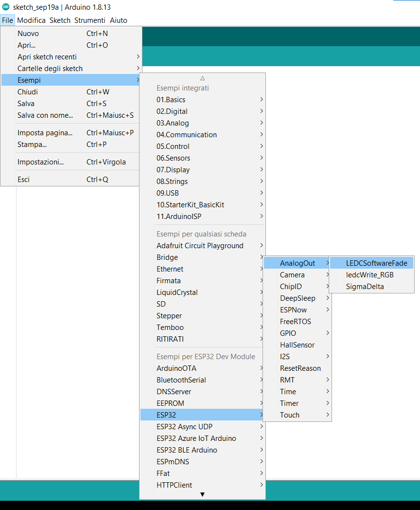420x510 pixels.
Task: Open the Strumenti menu
Action: 89,20
